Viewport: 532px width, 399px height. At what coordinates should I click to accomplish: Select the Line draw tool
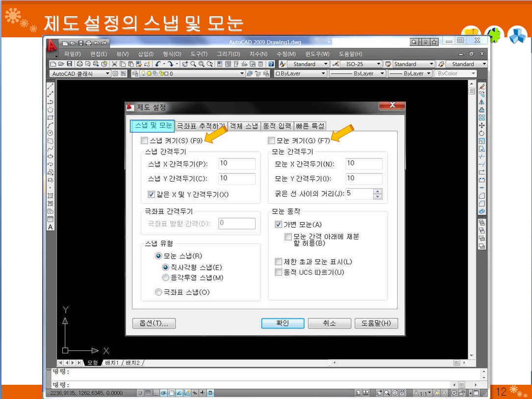[x=50, y=86]
